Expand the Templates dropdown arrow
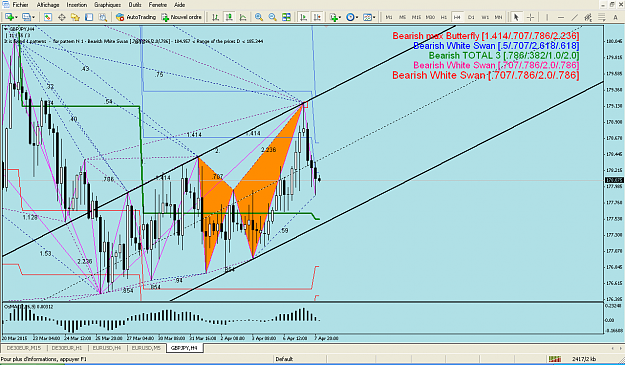The width and height of the screenshot is (625, 365). pos(374,18)
